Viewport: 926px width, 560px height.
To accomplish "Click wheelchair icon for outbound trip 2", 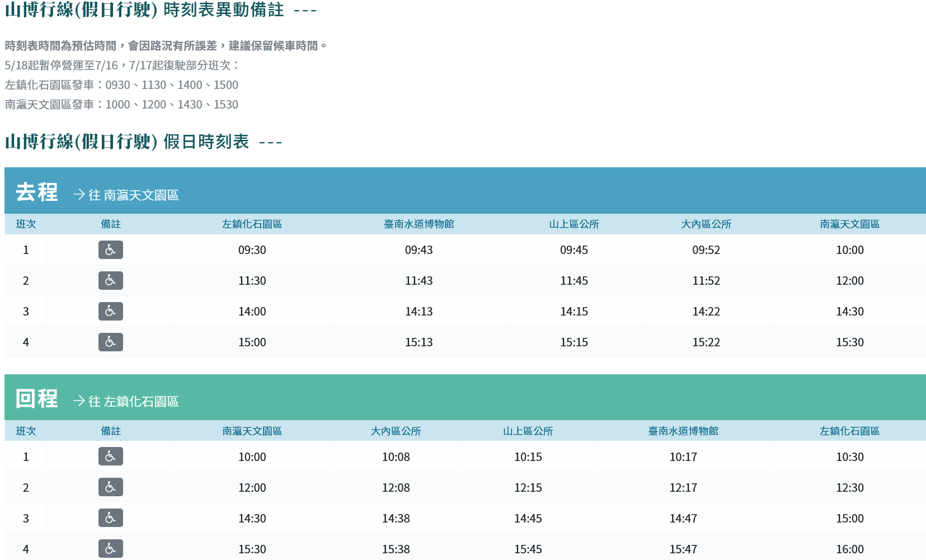I will pyautogui.click(x=110, y=281).
